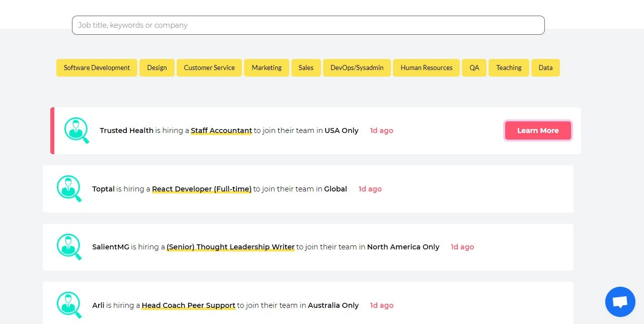
Task: Filter jobs by Data category
Action: (545, 68)
